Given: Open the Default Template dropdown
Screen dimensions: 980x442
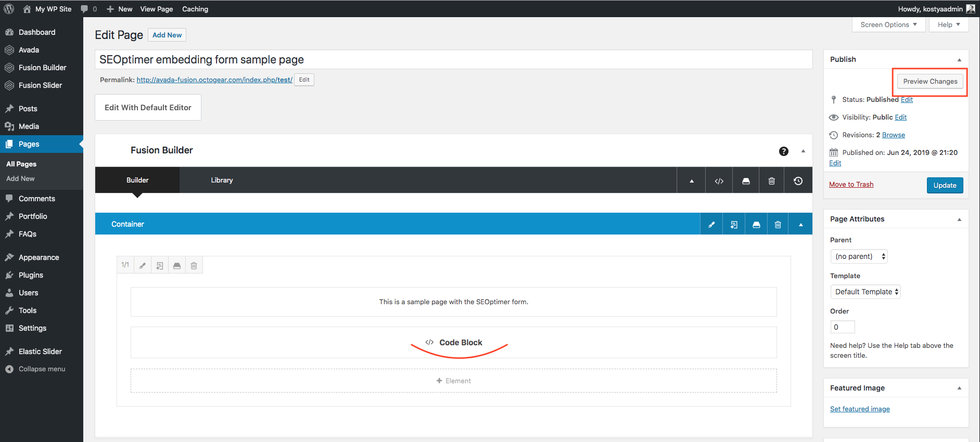Looking at the screenshot, I should pyautogui.click(x=865, y=292).
